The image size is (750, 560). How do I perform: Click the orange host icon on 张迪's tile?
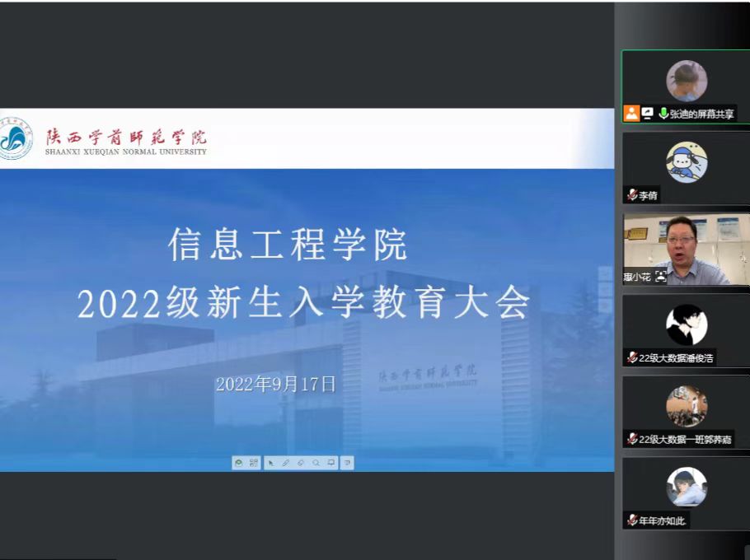point(631,114)
